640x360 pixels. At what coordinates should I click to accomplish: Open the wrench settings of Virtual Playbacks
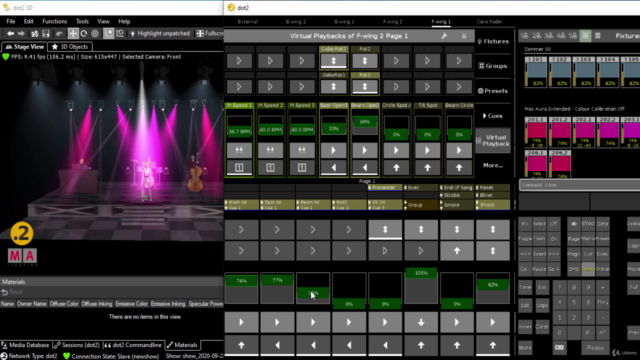click(x=444, y=36)
